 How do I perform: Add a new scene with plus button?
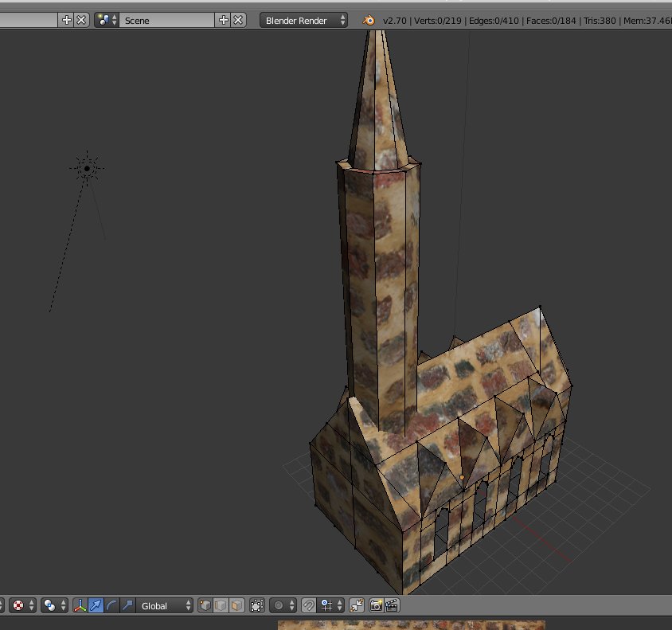point(223,20)
